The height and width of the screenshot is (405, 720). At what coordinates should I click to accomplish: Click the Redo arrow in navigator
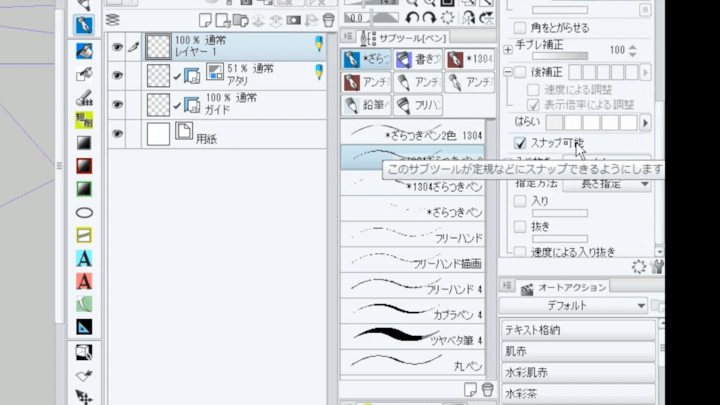[x=429, y=18]
